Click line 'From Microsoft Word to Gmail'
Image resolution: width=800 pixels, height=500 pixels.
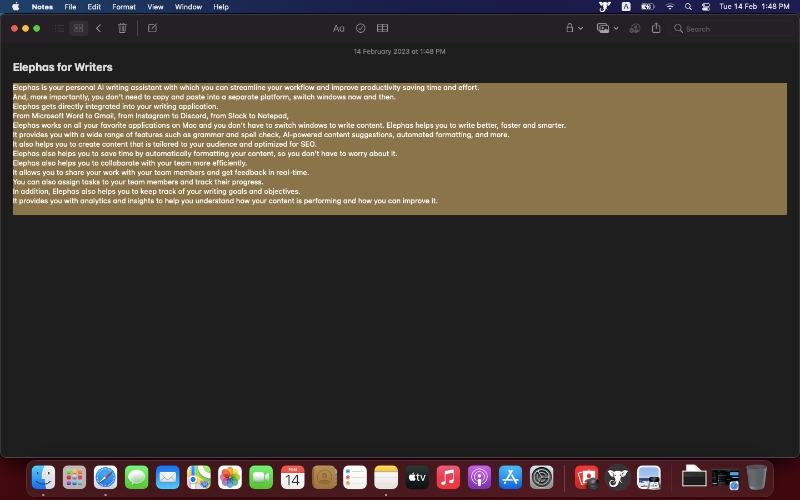pyautogui.click(x=151, y=116)
